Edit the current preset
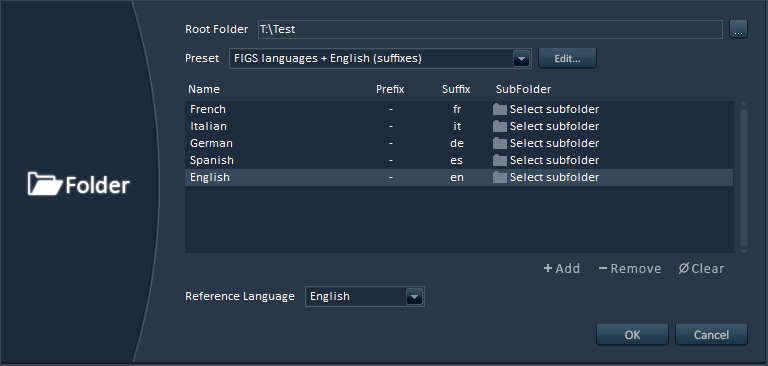The image size is (768, 366). [567, 58]
